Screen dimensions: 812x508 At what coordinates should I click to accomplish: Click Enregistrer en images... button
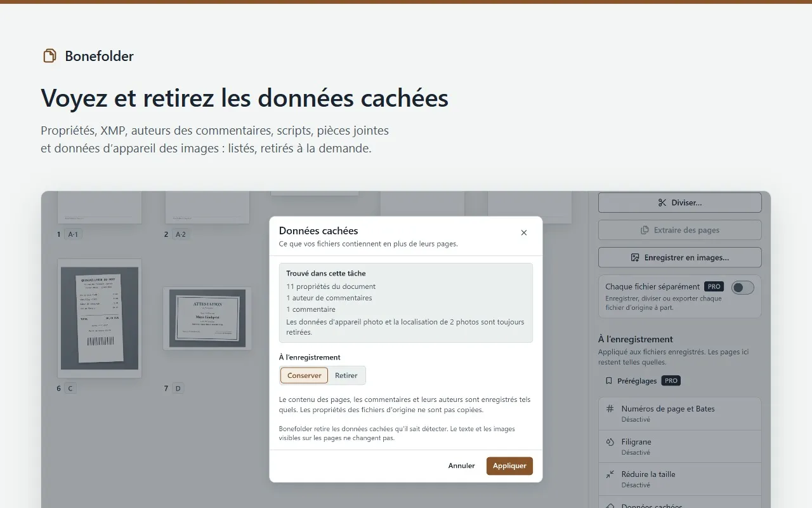coord(679,257)
